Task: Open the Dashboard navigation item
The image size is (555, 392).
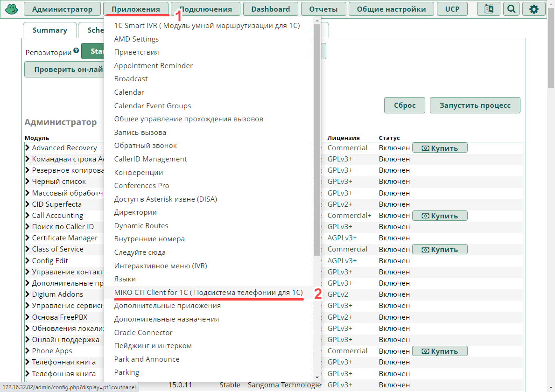Action: coord(270,9)
